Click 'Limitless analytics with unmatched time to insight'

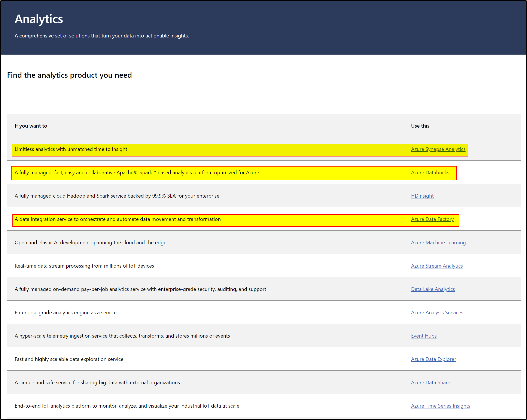(x=71, y=149)
